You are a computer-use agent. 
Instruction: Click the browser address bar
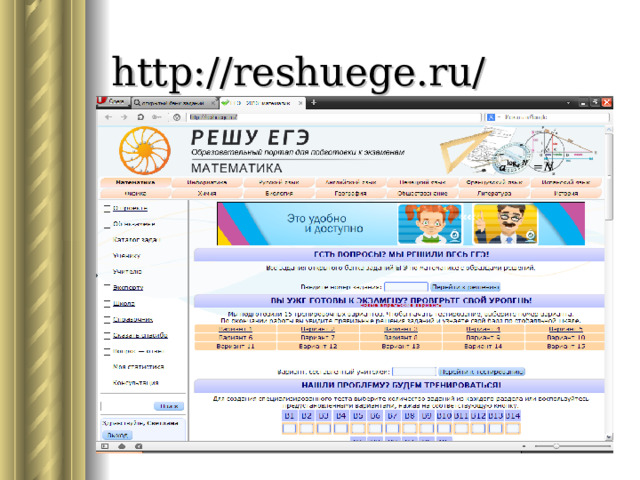tap(335, 117)
